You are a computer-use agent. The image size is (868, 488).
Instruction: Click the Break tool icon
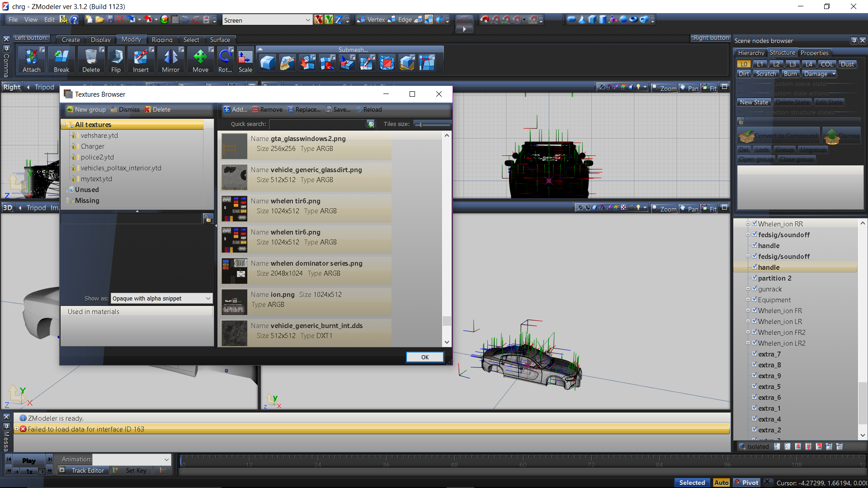tap(61, 61)
